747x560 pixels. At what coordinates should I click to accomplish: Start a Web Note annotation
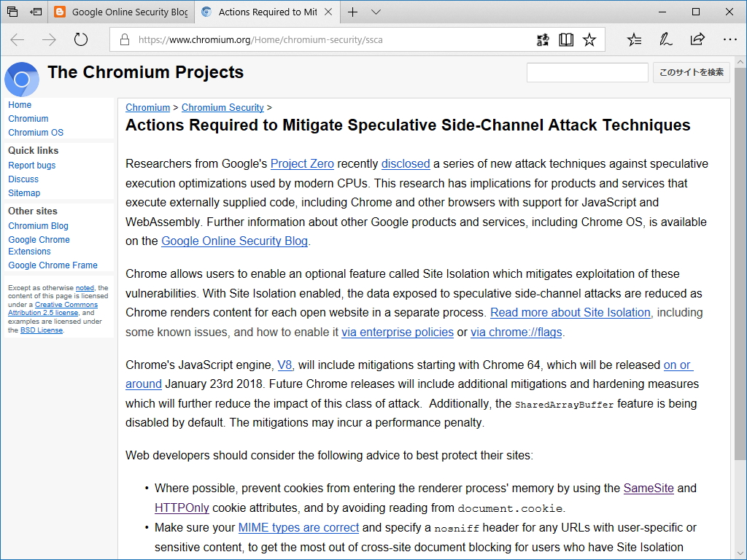[665, 39]
